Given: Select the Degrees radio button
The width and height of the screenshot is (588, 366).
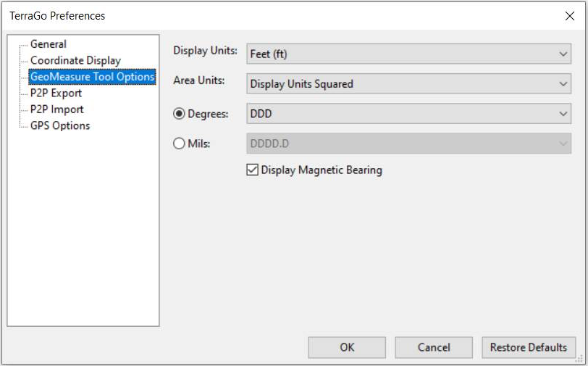Looking at the screenshot, I should point(179,114).
